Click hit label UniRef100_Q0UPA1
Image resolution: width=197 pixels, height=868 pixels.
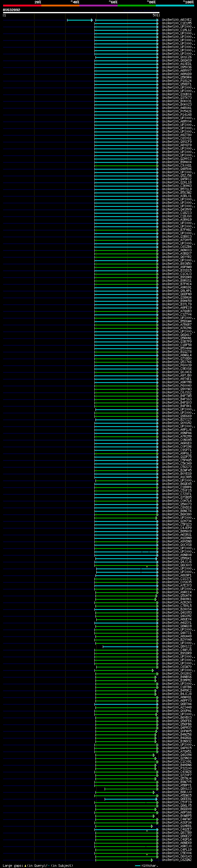tap(177, 711)
